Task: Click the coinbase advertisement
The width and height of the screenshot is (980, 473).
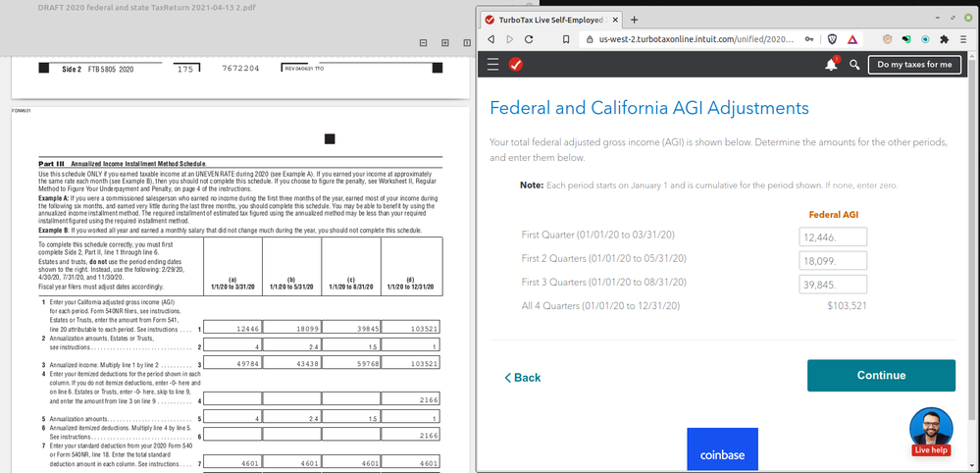Action: [x=723, y=448]
